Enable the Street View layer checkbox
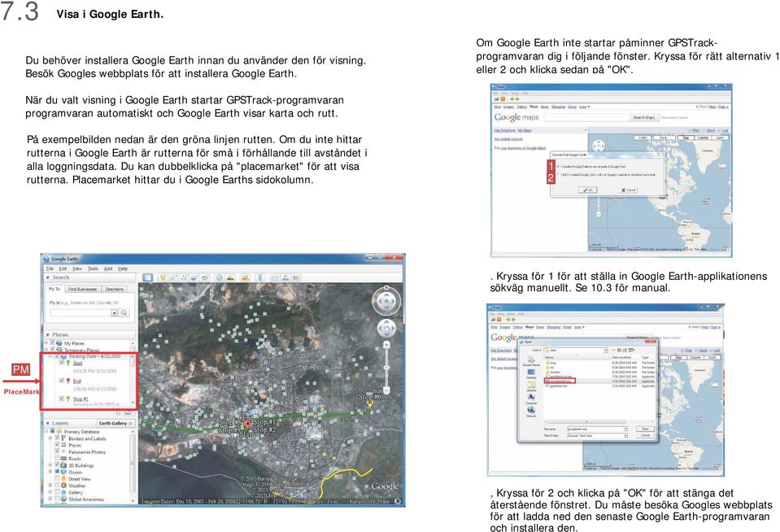Viewport: 780px width, 532px height. [x=57, y=479]
